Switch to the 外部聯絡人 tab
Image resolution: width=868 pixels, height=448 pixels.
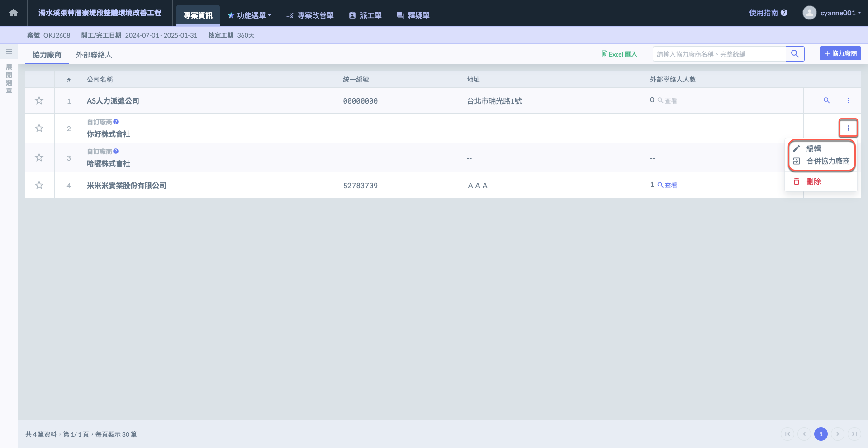[x=94, y=55]
